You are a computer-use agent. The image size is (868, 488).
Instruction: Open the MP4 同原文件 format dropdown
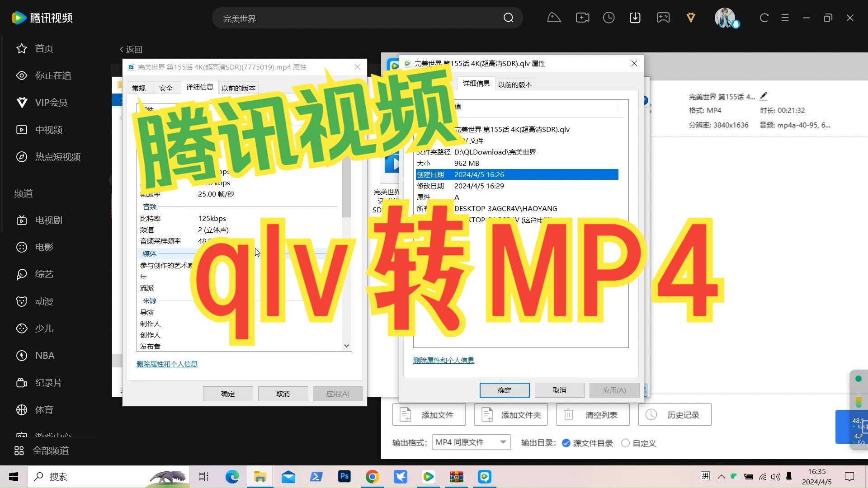(471, 442)
